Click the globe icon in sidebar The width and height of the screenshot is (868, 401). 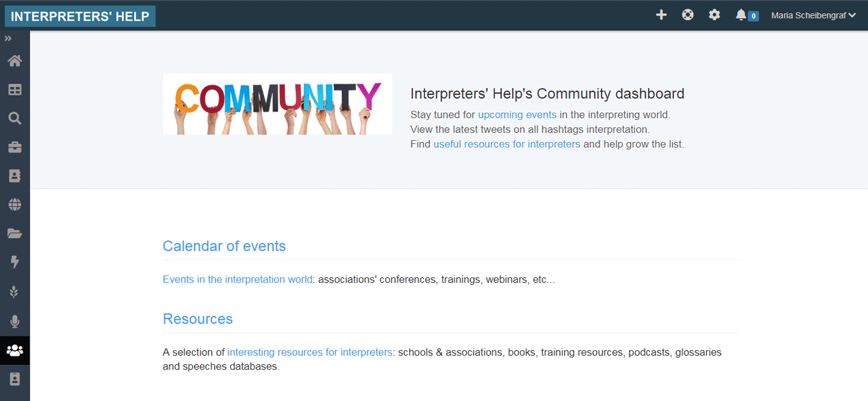tap(15, 204)
